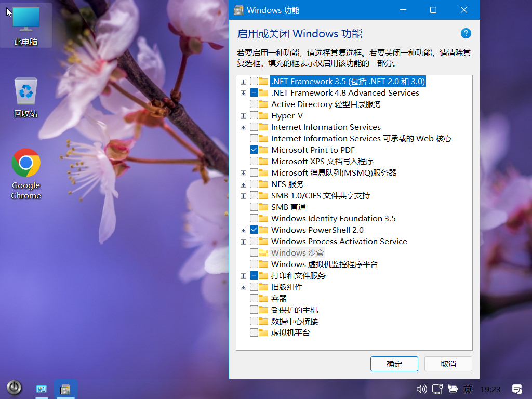This screenshot has height=399, width=532.
Task: Select the 数据中心桥接 label
Action: (295, 321)
